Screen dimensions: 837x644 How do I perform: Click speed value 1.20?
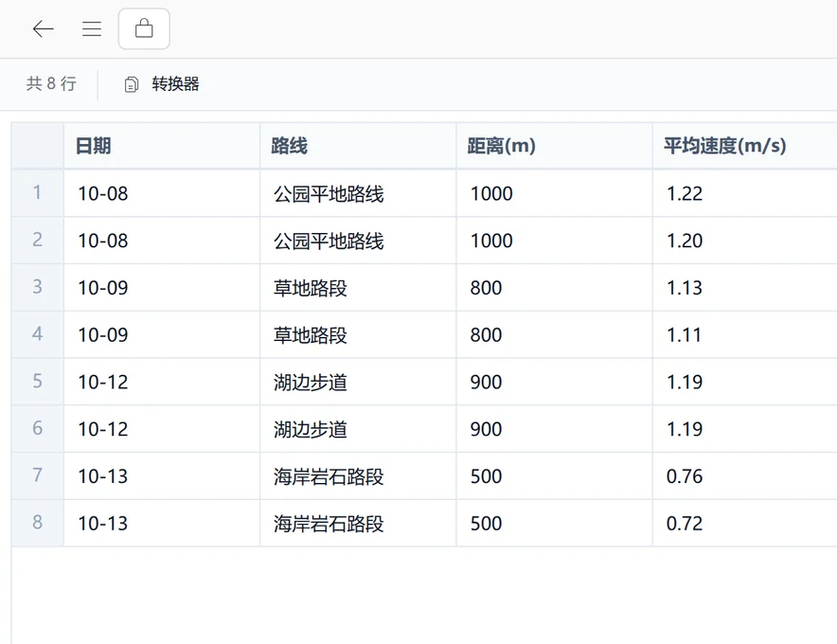pyautogui.click(x=685, y=241)
